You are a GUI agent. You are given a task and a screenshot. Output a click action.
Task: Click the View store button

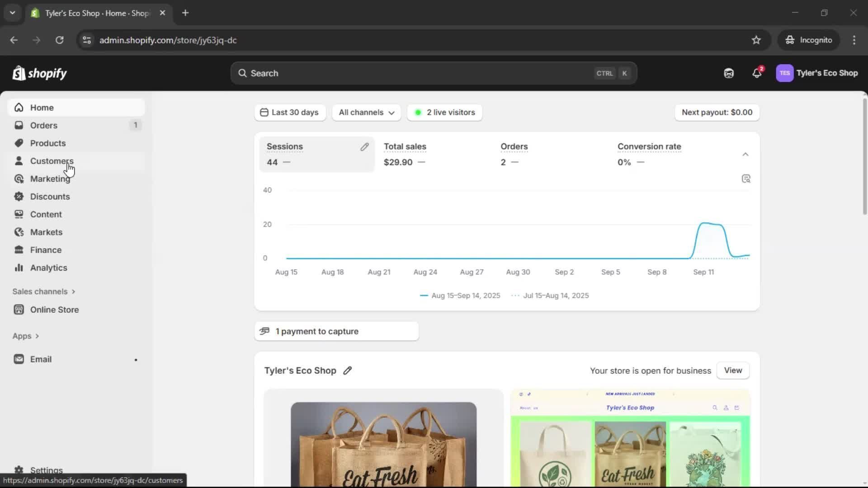[x=733, y=371]
